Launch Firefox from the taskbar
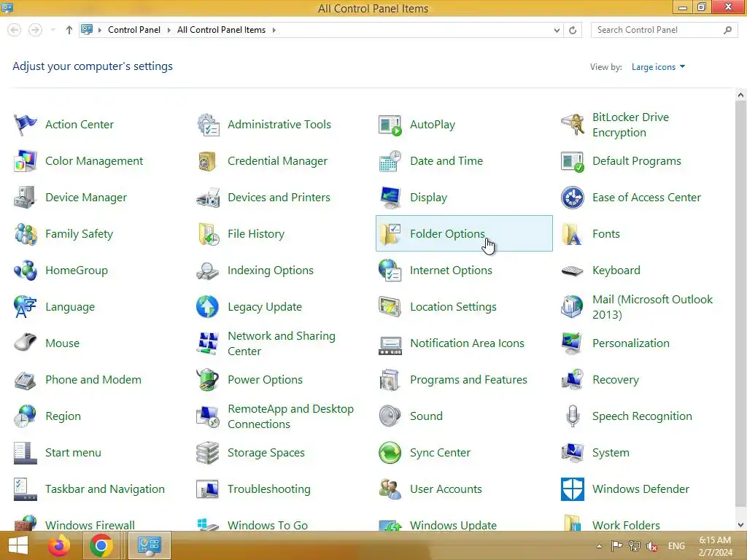The width and height of the screenshot is (747, 560). click(59, 545)
